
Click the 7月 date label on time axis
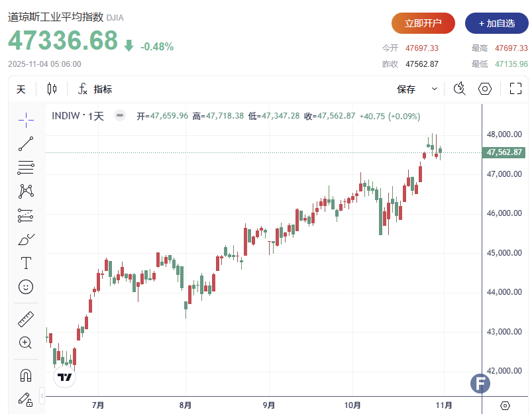point(98,405)
